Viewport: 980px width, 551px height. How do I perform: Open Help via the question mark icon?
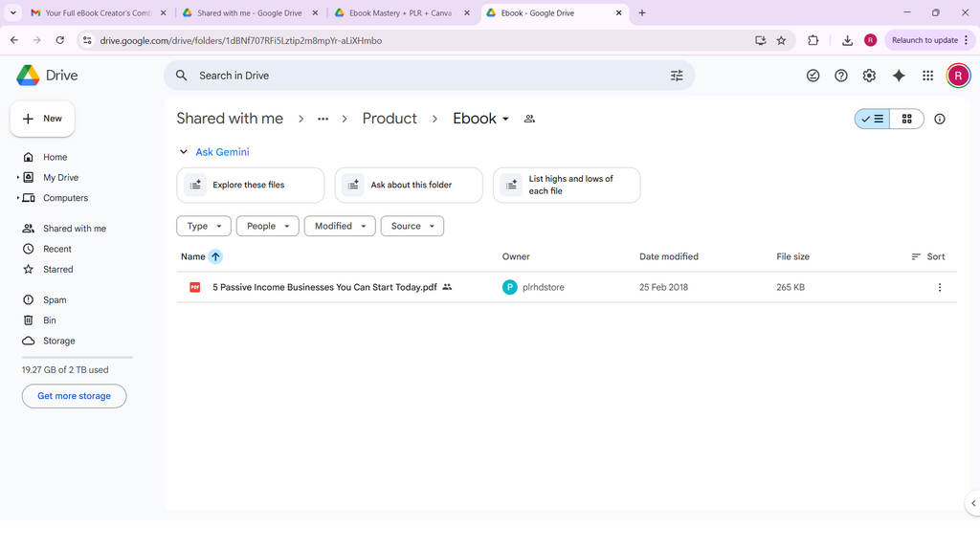tap(840, 75)
